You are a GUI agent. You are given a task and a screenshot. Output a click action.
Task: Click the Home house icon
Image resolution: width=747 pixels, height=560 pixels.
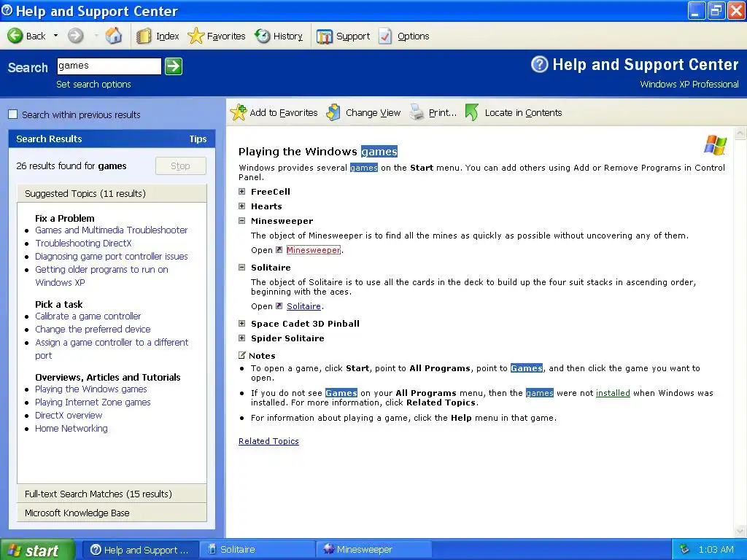113,36
